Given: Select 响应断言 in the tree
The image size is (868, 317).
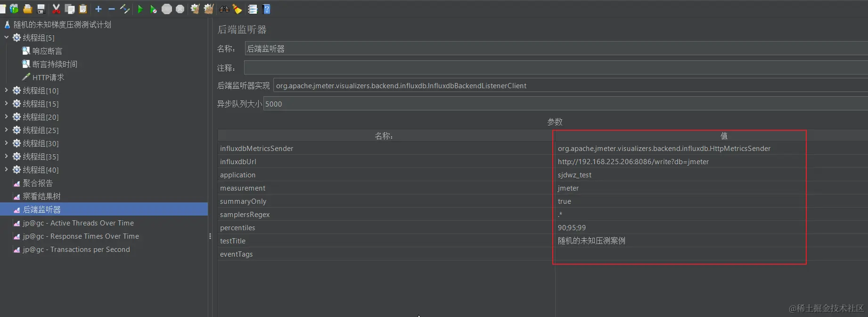Looking at the screenshot, I should 47,51.
